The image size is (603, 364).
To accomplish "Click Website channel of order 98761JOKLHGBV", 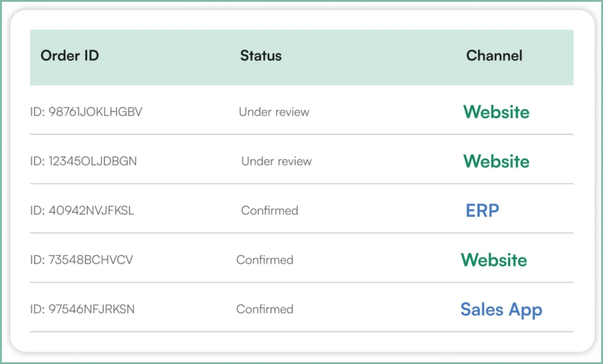I will pyautogui.click(x=496, y=112).
